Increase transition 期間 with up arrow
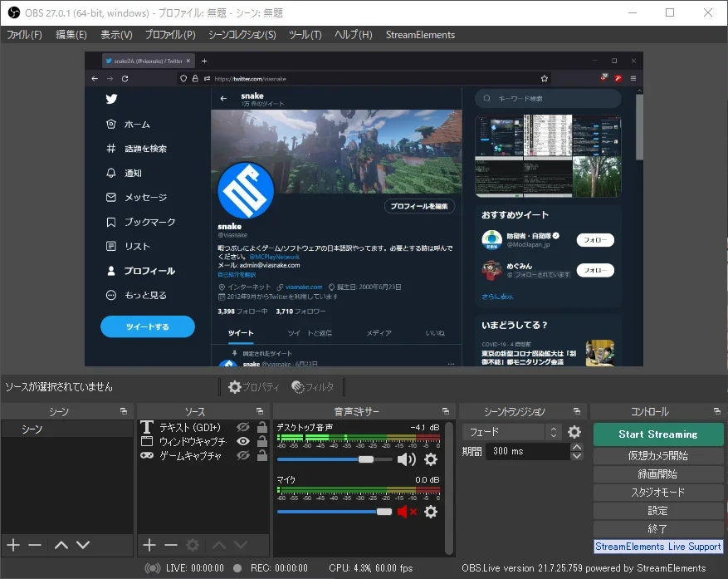This screenshot has height=579, width=728. click(x=577, y=447)
